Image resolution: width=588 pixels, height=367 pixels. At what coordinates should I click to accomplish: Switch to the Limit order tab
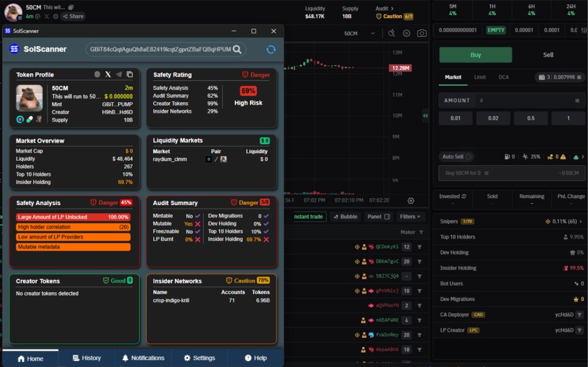click(x=480, y=77)
